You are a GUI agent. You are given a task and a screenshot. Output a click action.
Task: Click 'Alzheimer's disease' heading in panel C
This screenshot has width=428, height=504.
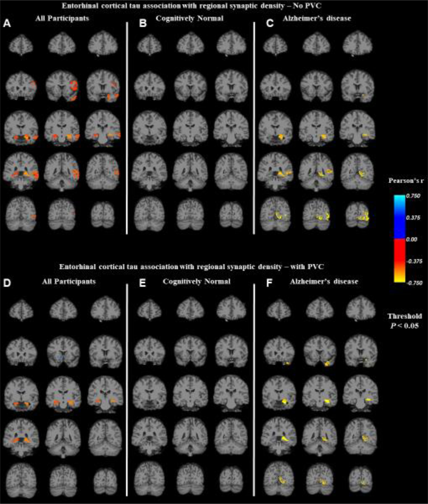[x=317, y=18]
